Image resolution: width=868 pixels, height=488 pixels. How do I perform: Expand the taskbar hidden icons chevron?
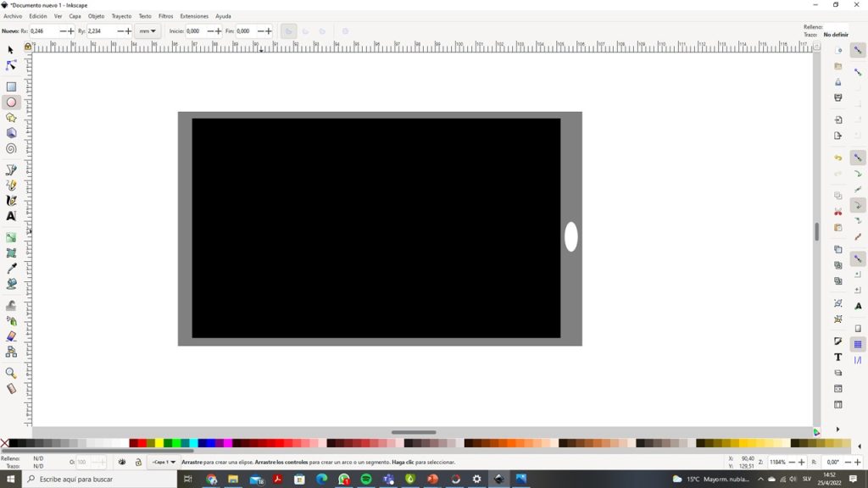click(x=760, y=480)
